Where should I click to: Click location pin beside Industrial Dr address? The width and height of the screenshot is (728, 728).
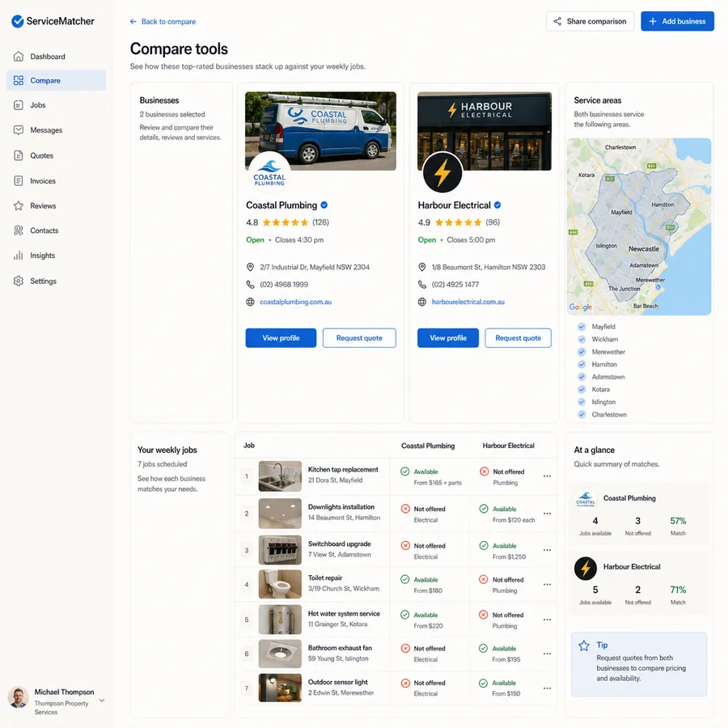click(x=250, y=267)
